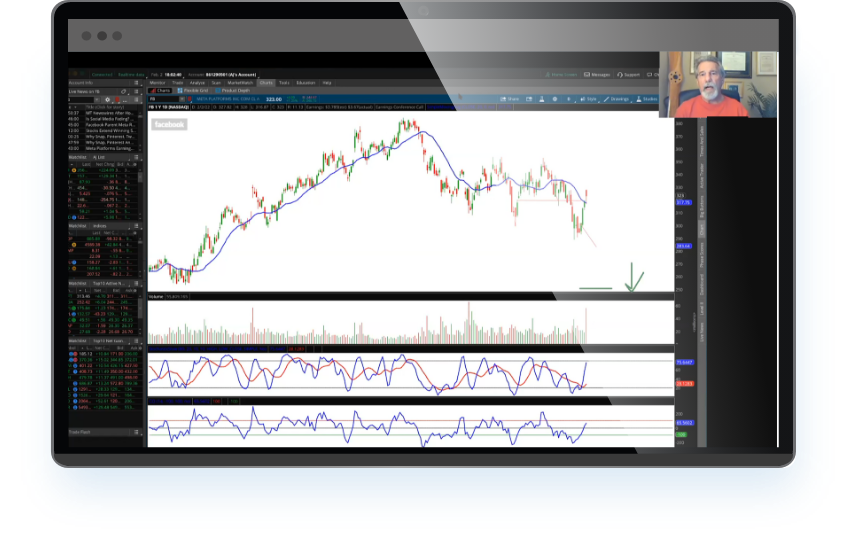The image size is (856, 549).
Task: Open the Education tab
Action: [306, 83]
